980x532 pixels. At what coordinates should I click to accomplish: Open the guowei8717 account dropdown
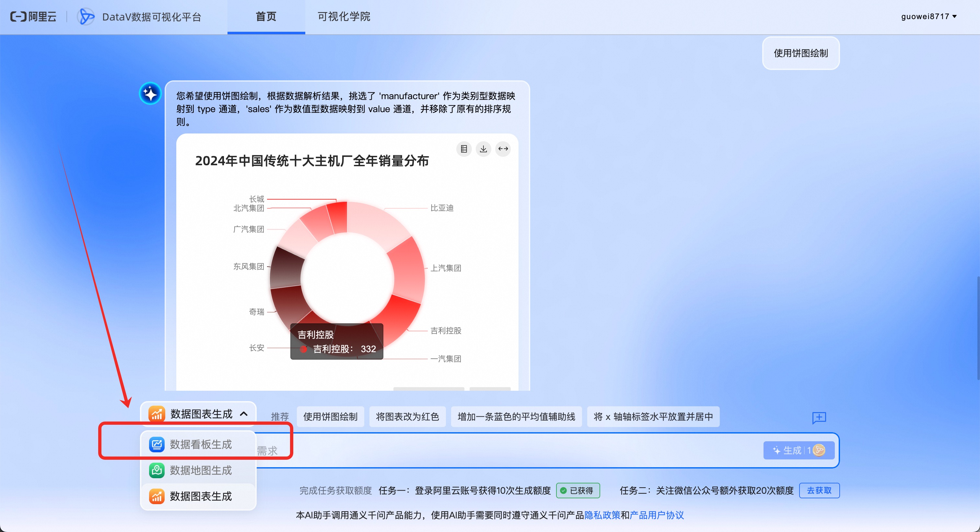pos(929,16)
